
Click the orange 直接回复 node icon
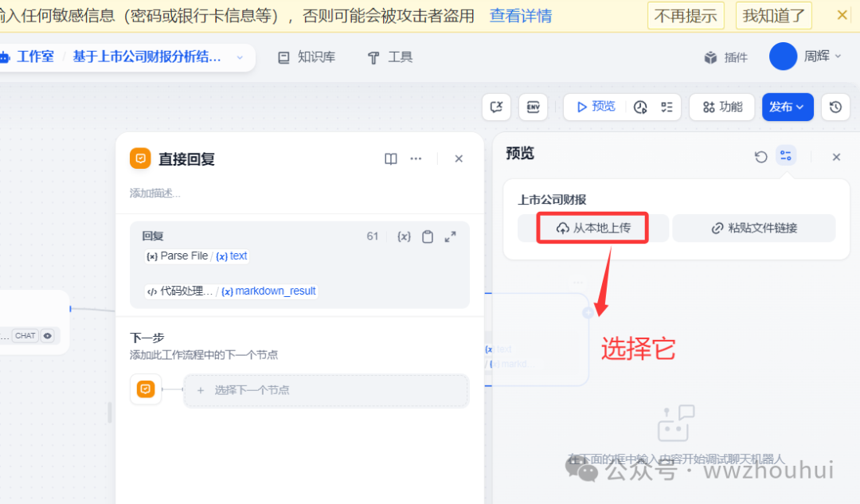(140, 158)
